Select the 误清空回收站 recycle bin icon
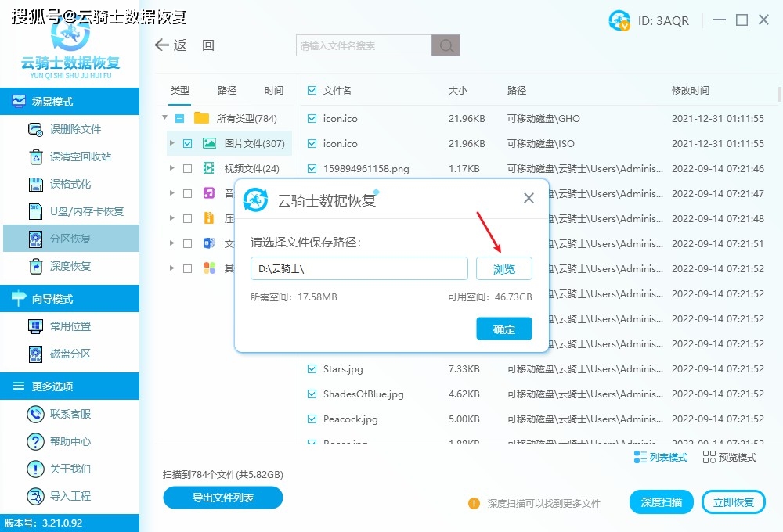 click(x=35, y=156)
